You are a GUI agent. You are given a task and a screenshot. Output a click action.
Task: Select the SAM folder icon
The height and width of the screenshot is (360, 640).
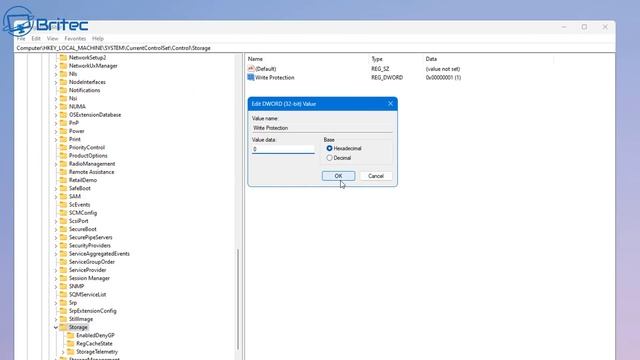click(63, 196)
